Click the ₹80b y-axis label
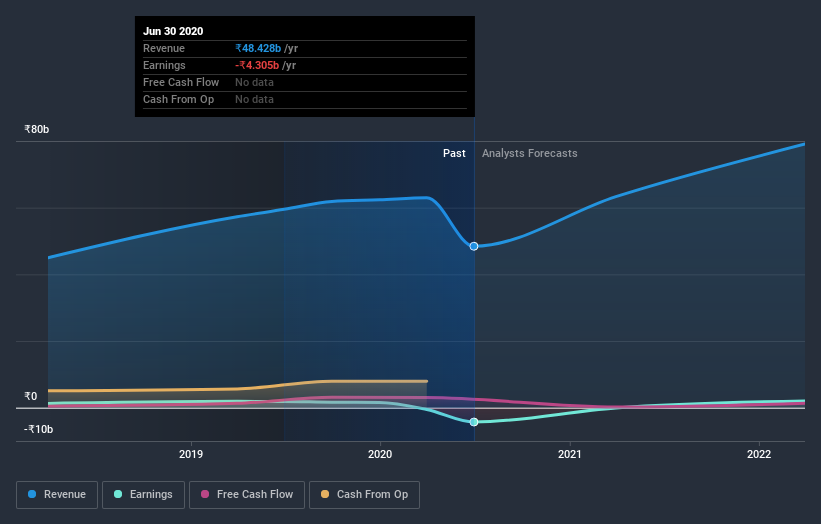This screenshot has width=821, height=524. pos(37,129)
